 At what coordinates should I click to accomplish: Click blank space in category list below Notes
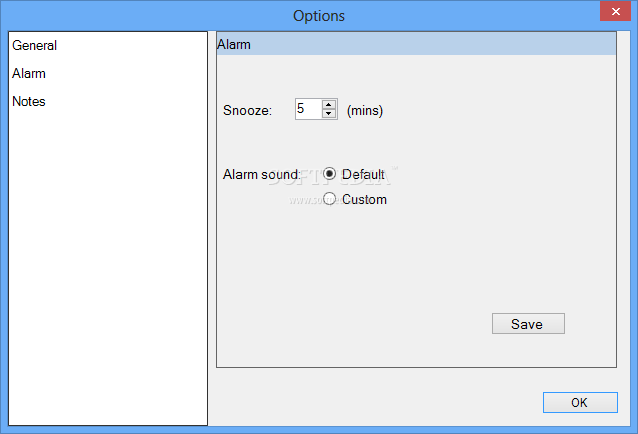click(108, 264)
